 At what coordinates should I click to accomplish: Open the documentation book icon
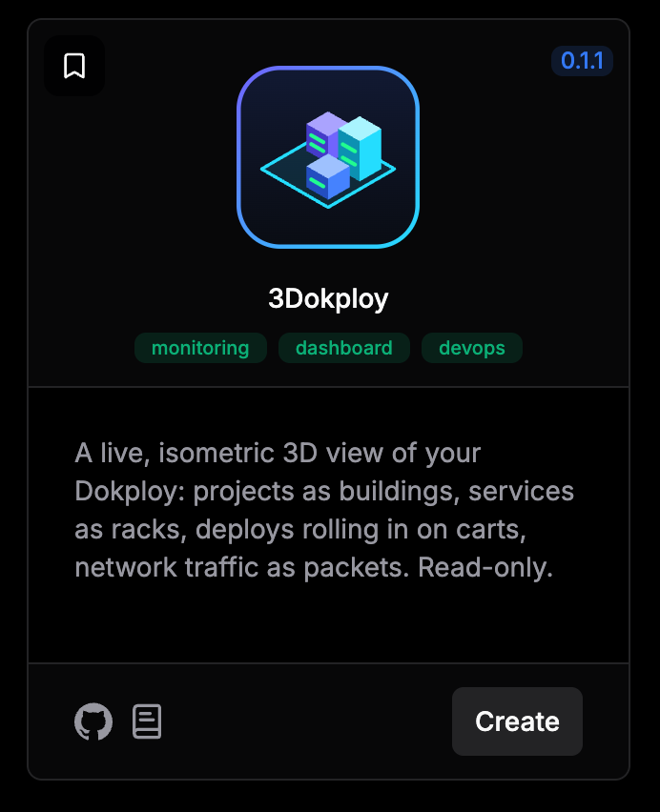point(147,721)
